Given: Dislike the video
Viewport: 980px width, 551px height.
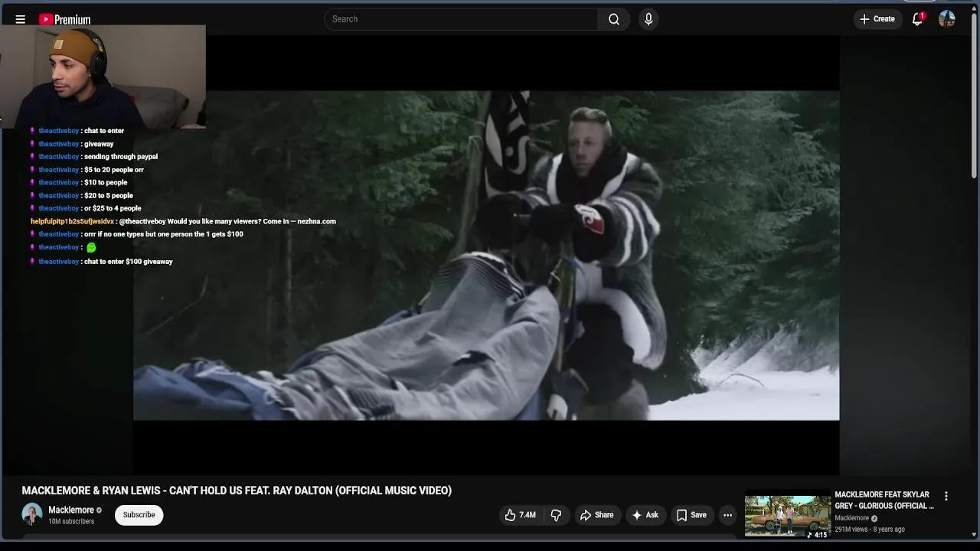Looking at the screenshot, I should 556,515.
